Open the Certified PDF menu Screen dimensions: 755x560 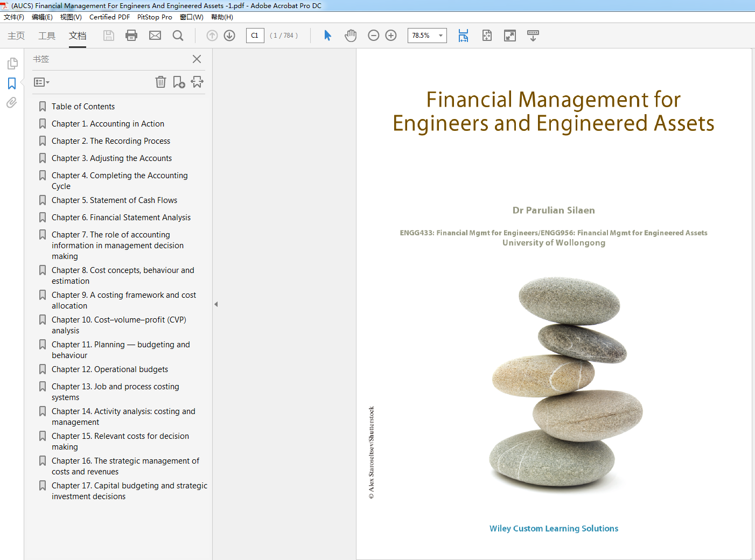click(109, 17)
